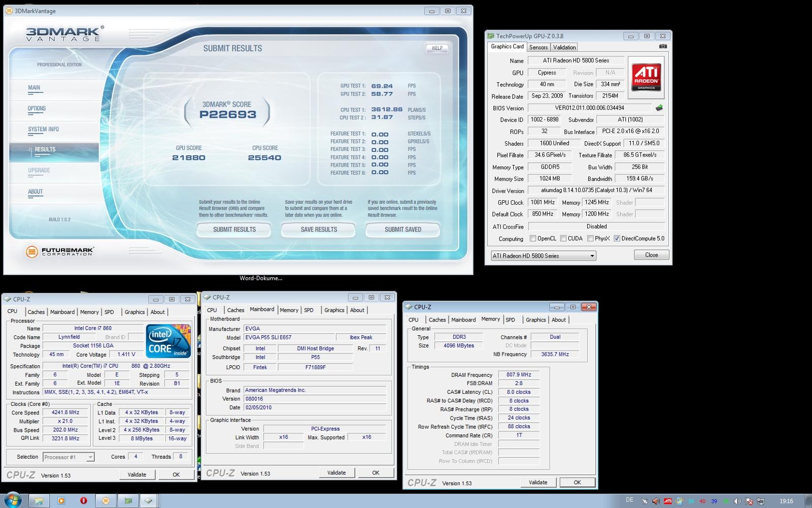Open Graphics tab in the CPU-Z processor window
The image size is (812, 508).
[x=134, y=312]
